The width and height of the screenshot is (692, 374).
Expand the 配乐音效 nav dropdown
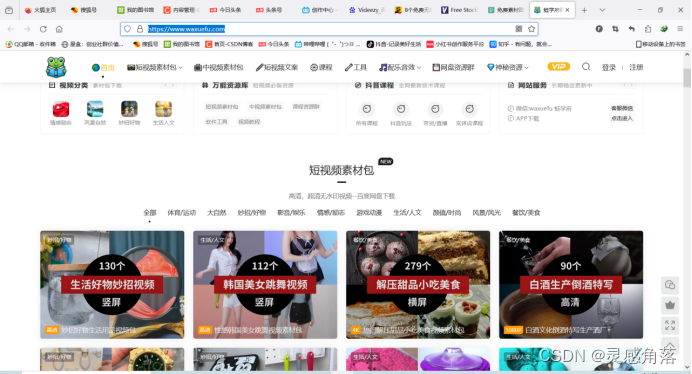400,68
